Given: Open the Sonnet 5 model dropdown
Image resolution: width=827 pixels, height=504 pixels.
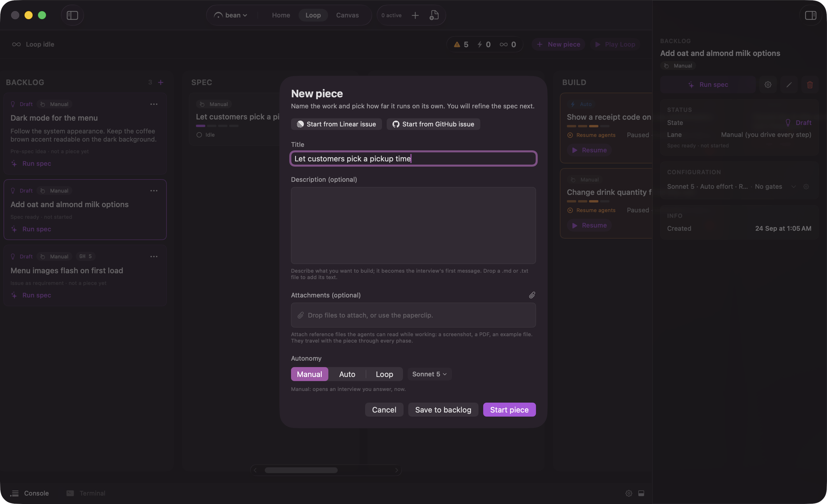Looking at the screenshot, I should pos(429,374).
